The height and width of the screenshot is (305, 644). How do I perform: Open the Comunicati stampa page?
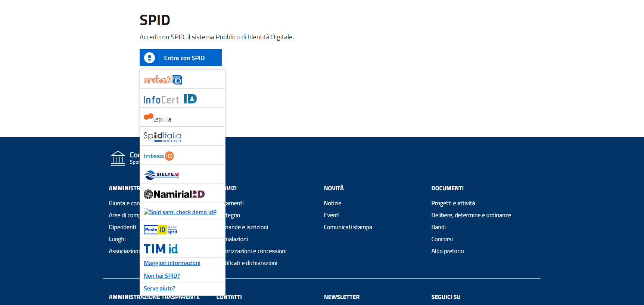point(348,227)
